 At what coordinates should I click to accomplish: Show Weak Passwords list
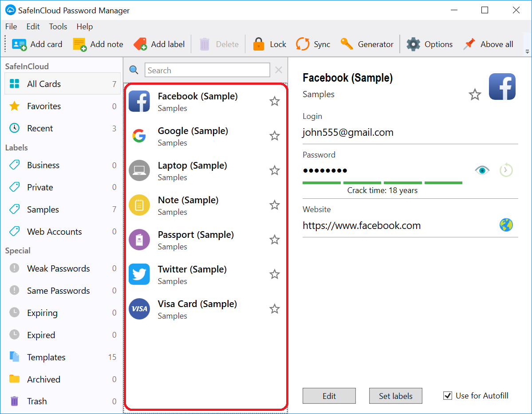[63, 268]
